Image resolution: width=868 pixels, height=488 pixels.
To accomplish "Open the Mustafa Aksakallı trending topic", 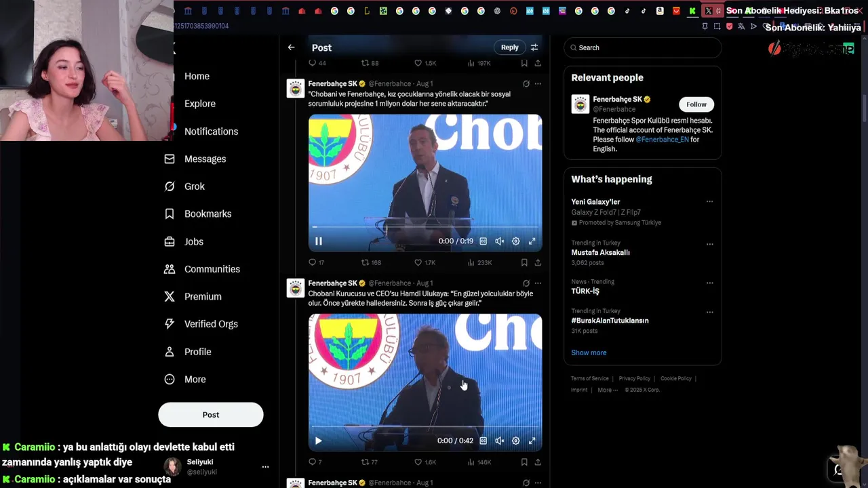I will [600, 252].
